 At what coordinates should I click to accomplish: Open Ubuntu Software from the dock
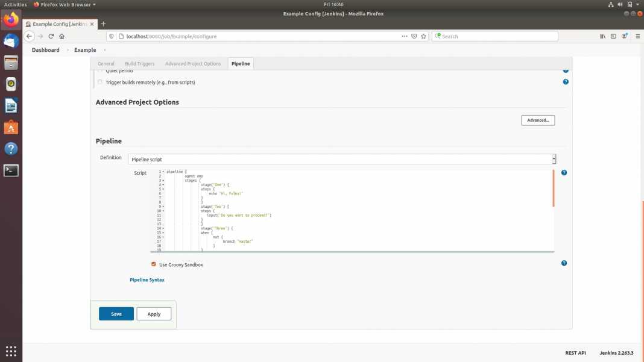tap(11, 126)
